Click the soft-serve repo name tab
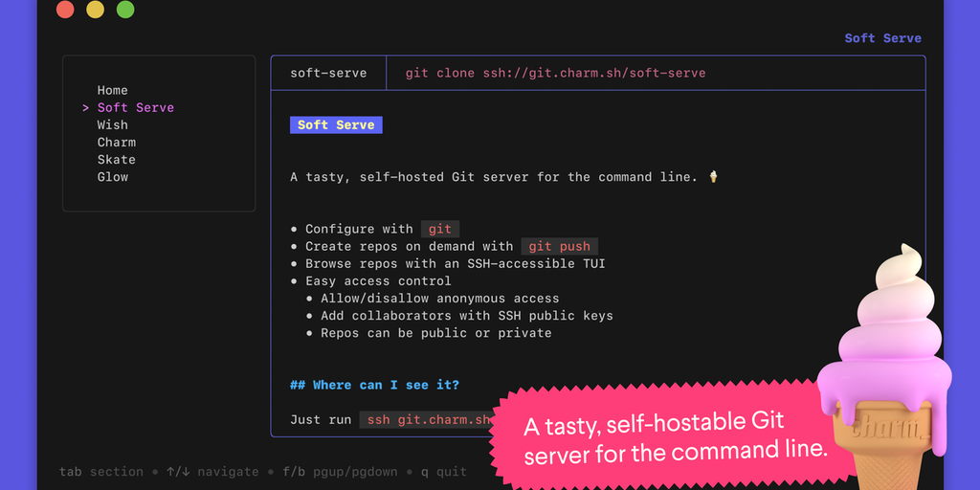 (328, 73)
